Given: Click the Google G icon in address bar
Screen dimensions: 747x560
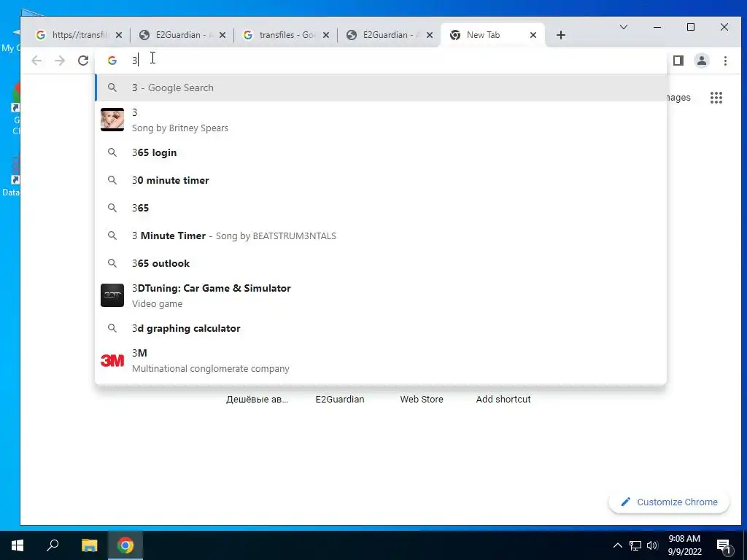Looking at the screenshot, I should tap(112, 61).
